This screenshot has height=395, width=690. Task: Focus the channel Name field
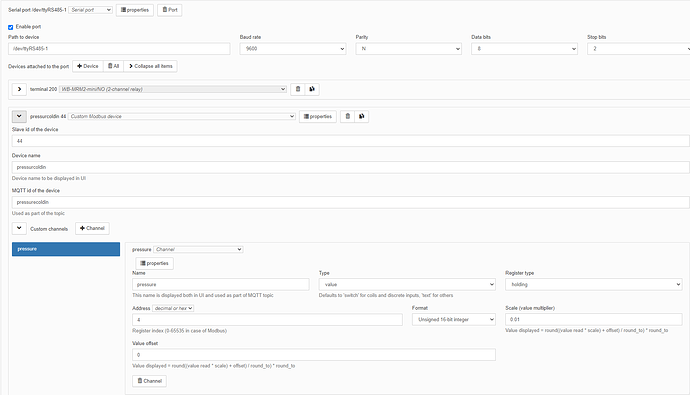[x=221, y=285]
